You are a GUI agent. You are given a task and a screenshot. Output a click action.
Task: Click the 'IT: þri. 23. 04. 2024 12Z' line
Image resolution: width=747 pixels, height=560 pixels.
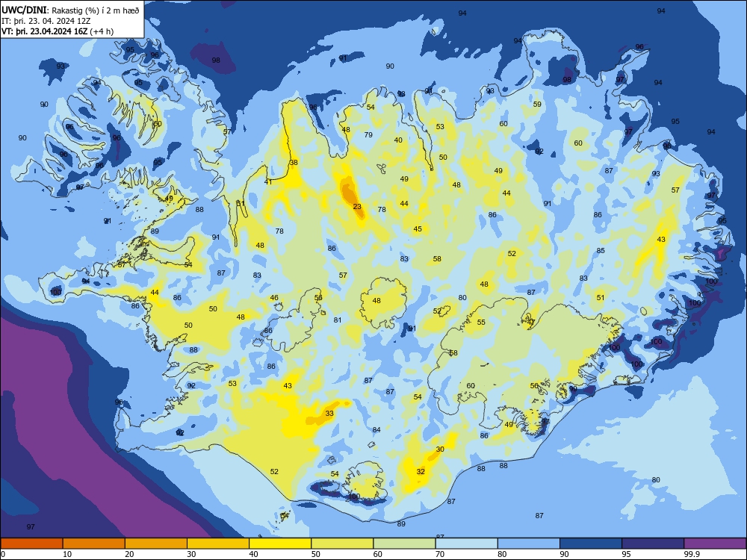click(x=46, y=21)
